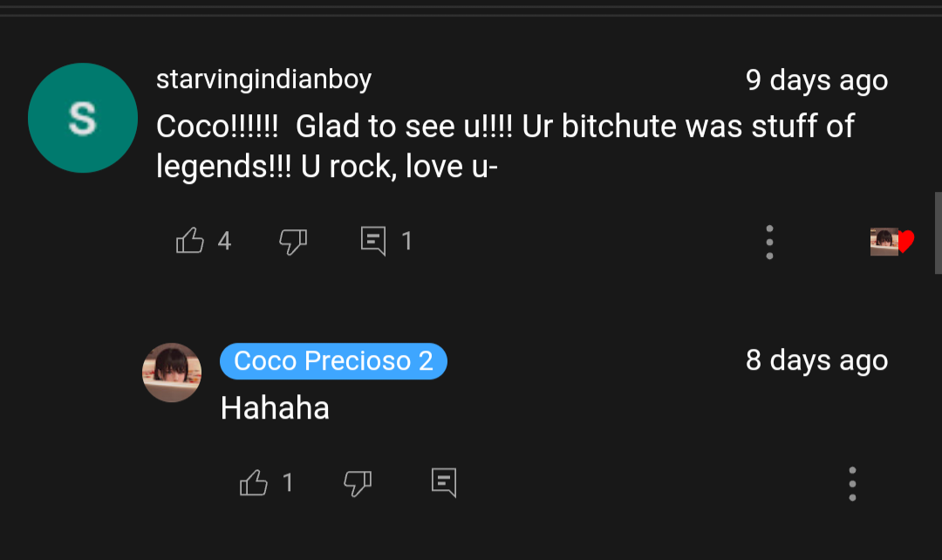Click the creator heart badge
This screenshot has height=560, width=942.
point(892,242)
